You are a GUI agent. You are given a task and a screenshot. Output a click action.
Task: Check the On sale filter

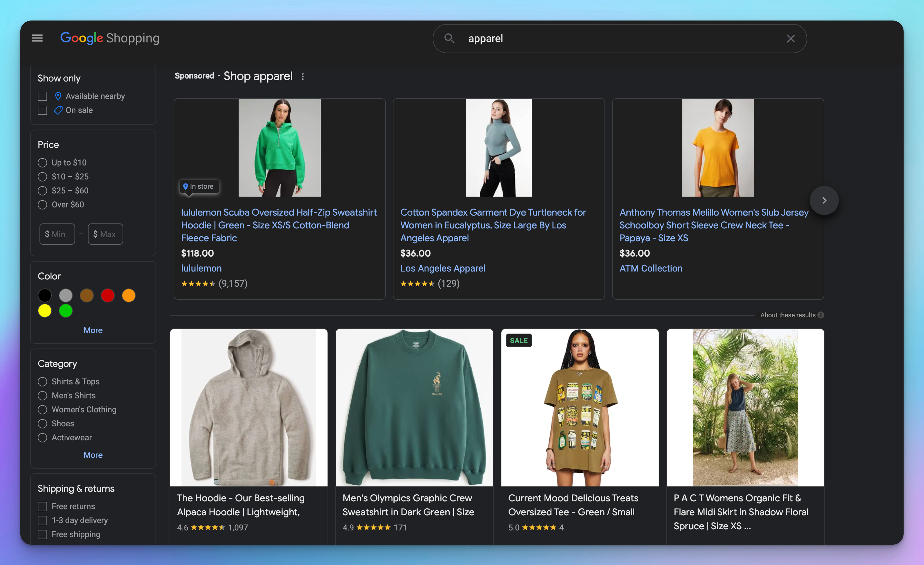click(x=42, y=110)
